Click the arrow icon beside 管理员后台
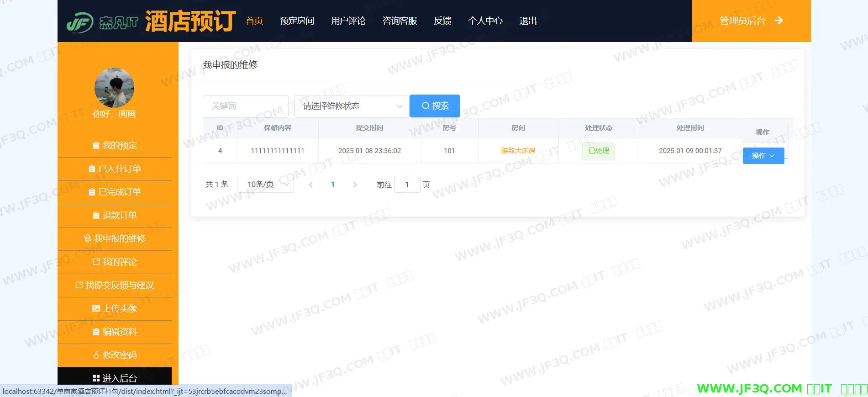 779,21
